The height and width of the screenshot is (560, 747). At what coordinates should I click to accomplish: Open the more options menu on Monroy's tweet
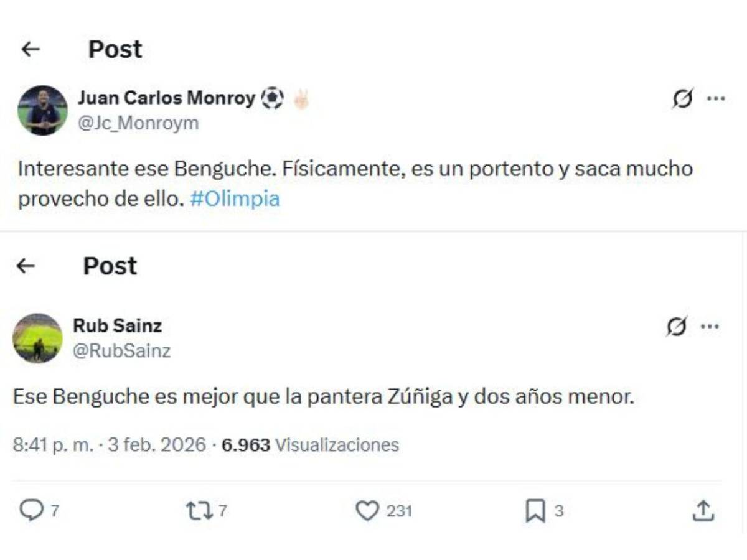717,97
